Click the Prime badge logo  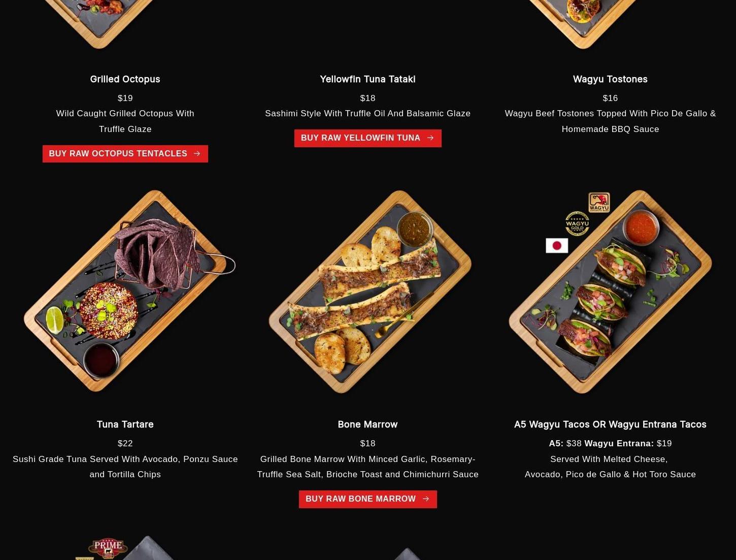pyautogui.click(x=108, y=547)
